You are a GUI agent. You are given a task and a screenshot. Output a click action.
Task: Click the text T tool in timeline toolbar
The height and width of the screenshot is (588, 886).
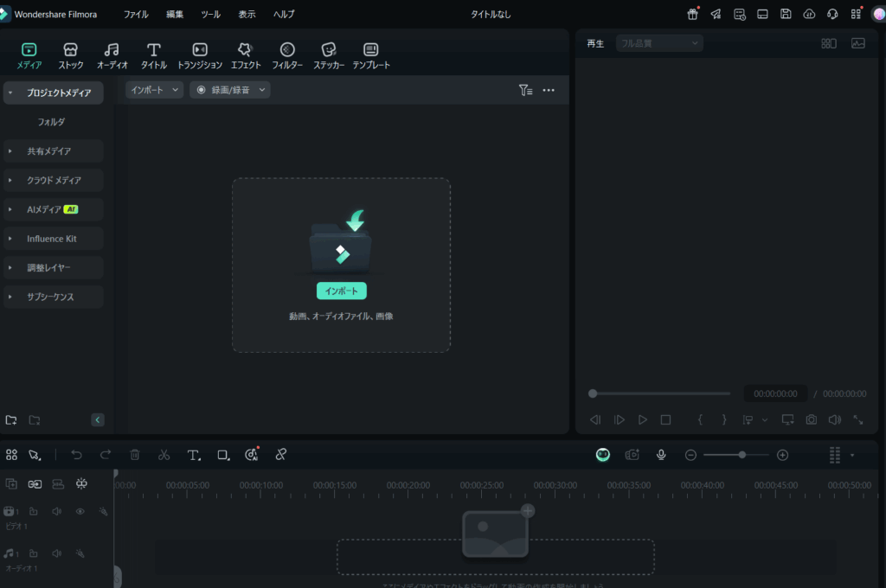193,455
